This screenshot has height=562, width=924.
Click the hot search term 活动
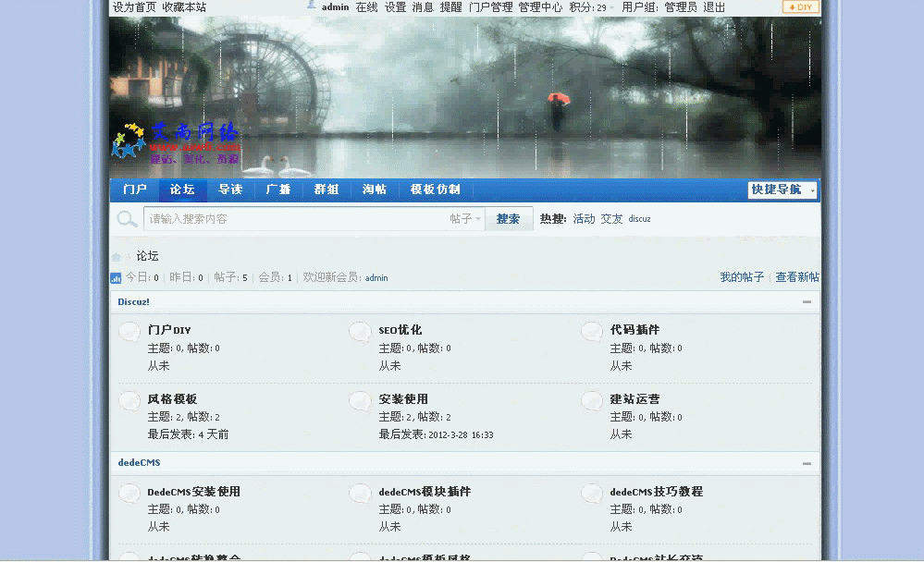[584, 219]
